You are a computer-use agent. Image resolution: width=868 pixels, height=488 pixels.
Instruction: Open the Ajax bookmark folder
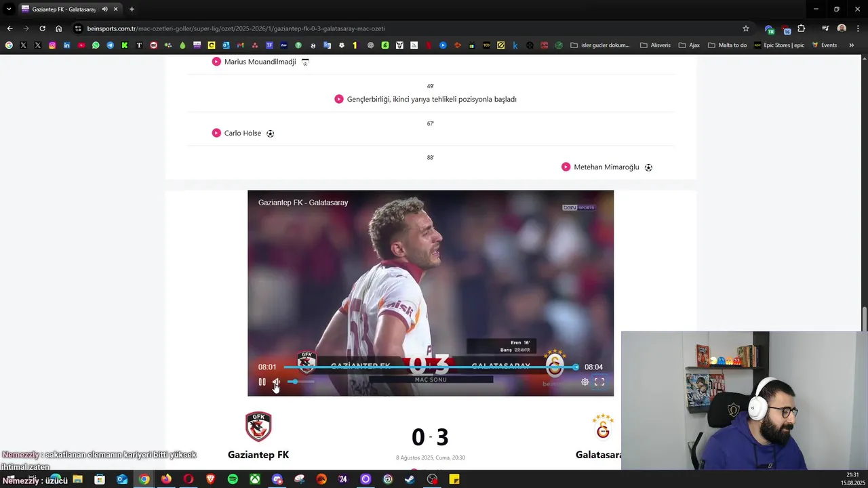pos(689,45)
